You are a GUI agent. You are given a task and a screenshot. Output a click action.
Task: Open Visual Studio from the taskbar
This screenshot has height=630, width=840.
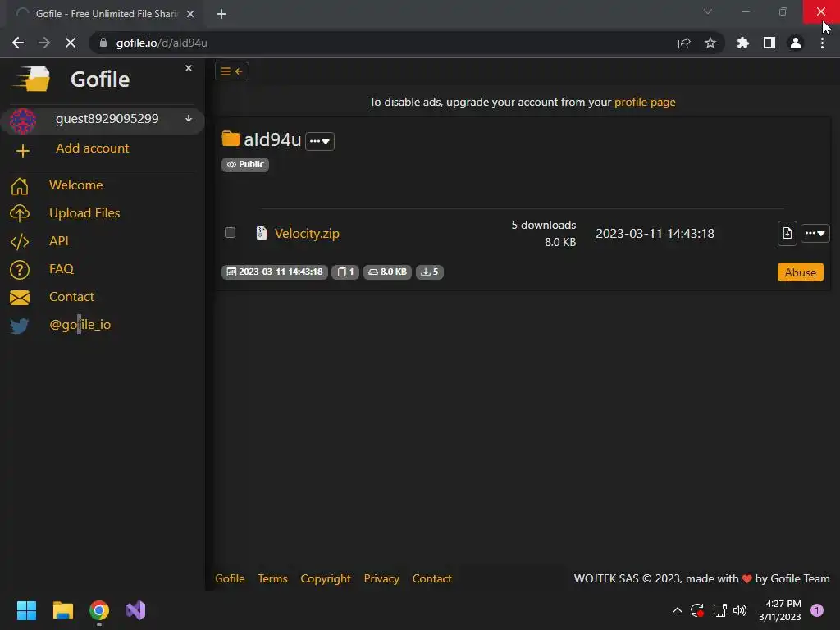(135, 610)
